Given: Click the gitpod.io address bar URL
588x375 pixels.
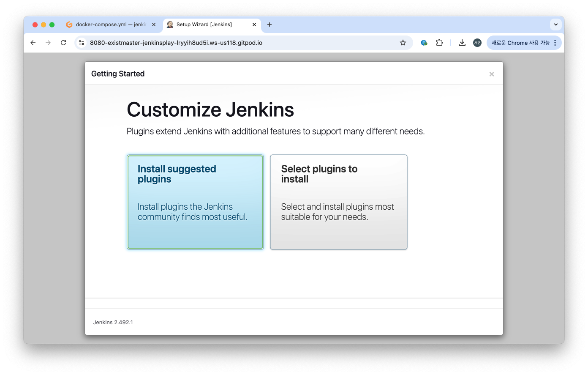Looking at the screenshot, I should tap(176, 43).
